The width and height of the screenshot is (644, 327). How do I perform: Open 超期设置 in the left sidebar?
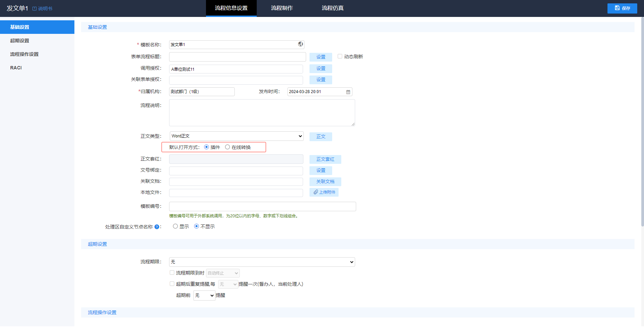(20, 41)
